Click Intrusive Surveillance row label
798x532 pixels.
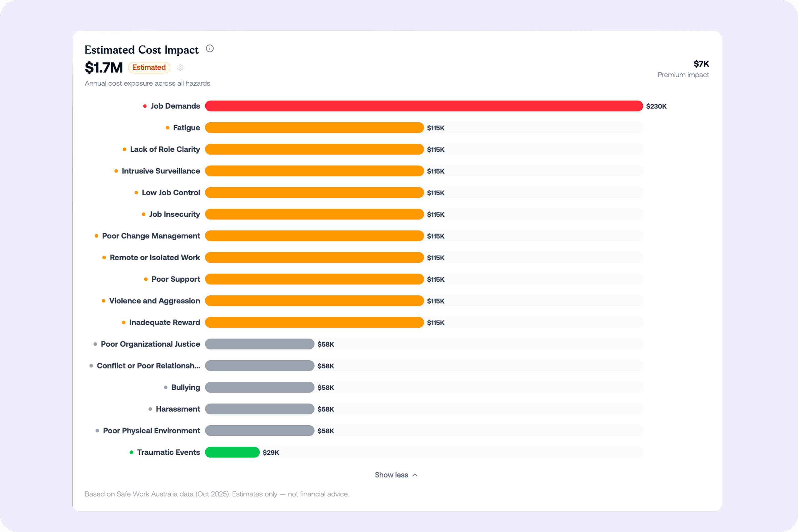161,171
